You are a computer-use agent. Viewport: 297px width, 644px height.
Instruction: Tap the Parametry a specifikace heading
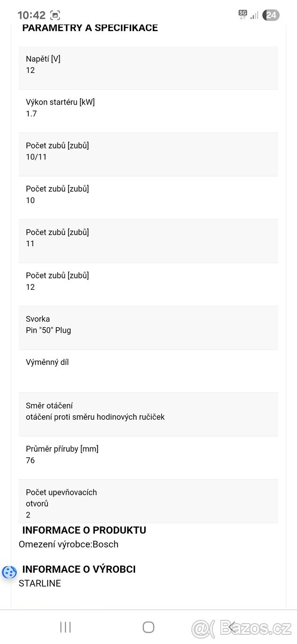coord(90,28)
